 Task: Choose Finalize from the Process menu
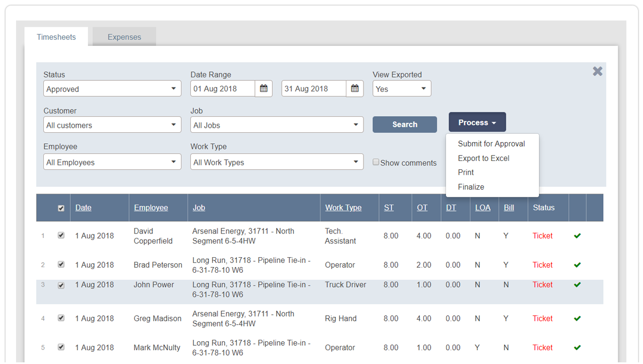click(471, 186)
